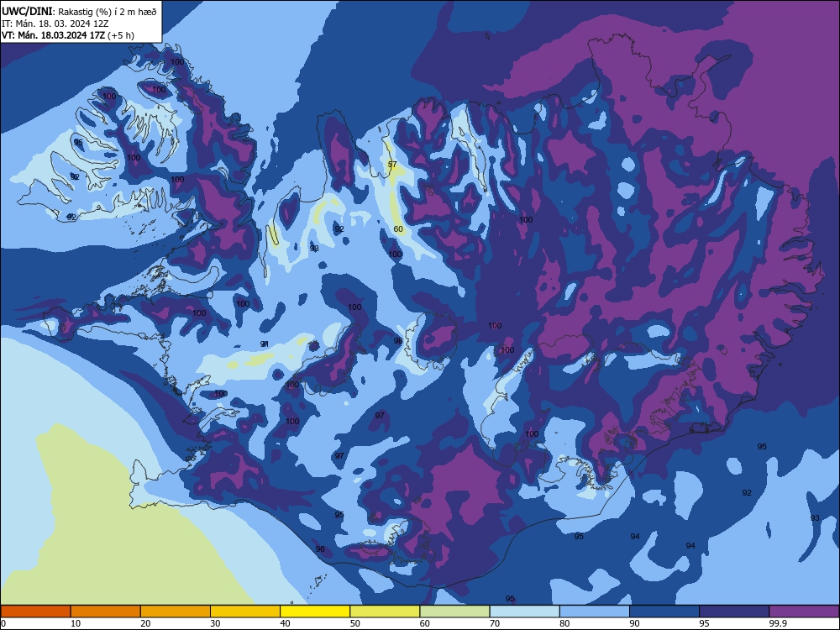The height and width of the screenshot is (630, 840).
Task: Click the title text 'UWC/DINI: Rakastig (%) í 2 m hæð'
Action: pos(79,11)
